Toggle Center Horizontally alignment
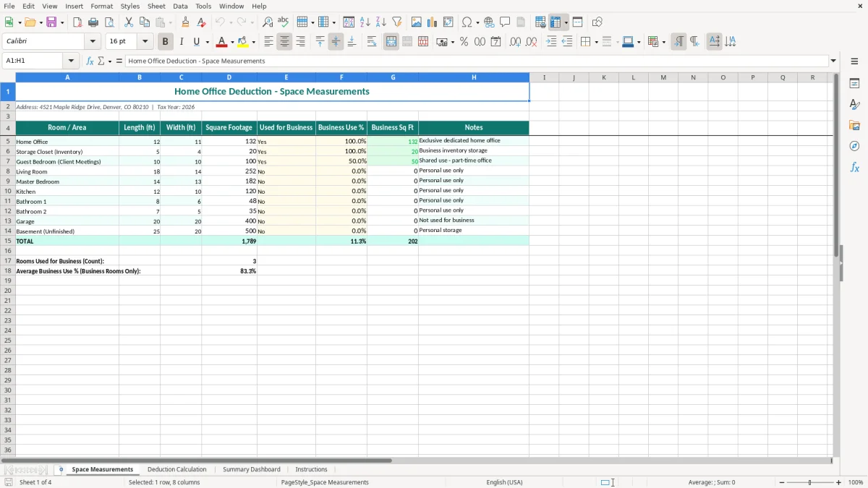Image resolution: width=868 pixels, height=488 pixels. (284, 42)
